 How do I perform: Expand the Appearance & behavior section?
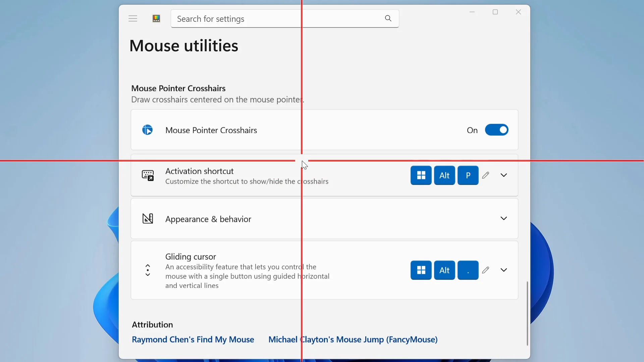pos(504,219)
